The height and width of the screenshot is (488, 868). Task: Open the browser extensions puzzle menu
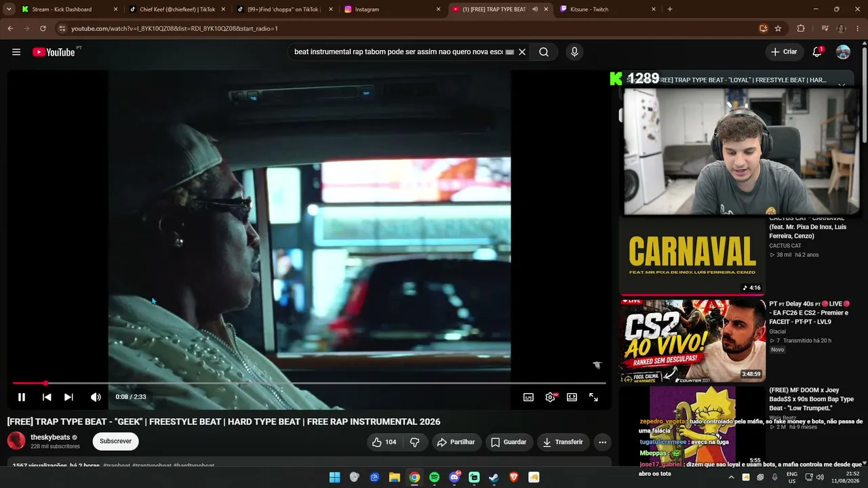click(801, 28)
